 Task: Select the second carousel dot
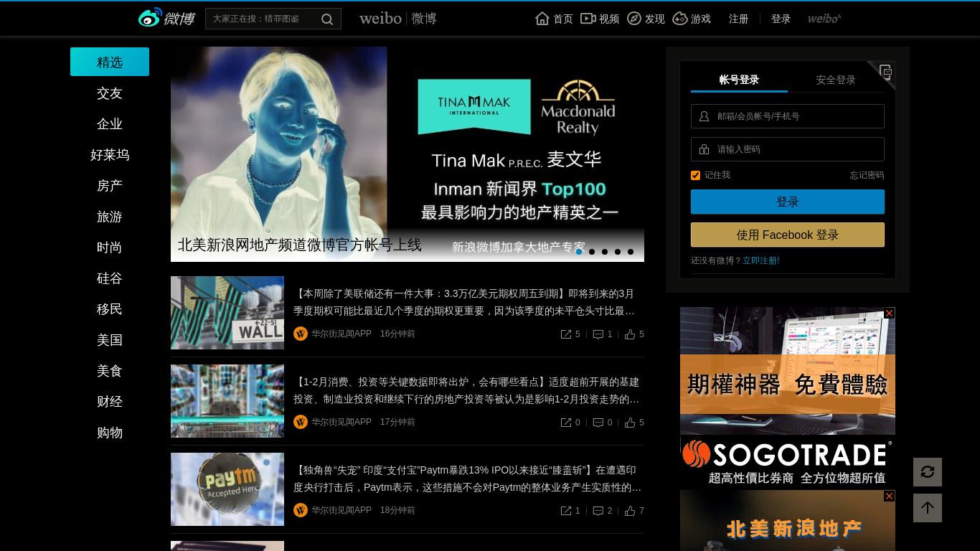coord(592,252)
